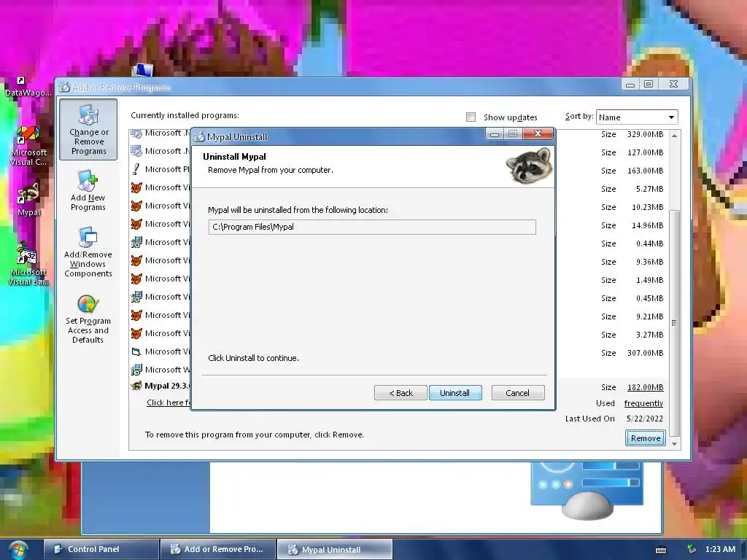Open Microsoft Visual Basic desktop shortcut

coord(28,264)
